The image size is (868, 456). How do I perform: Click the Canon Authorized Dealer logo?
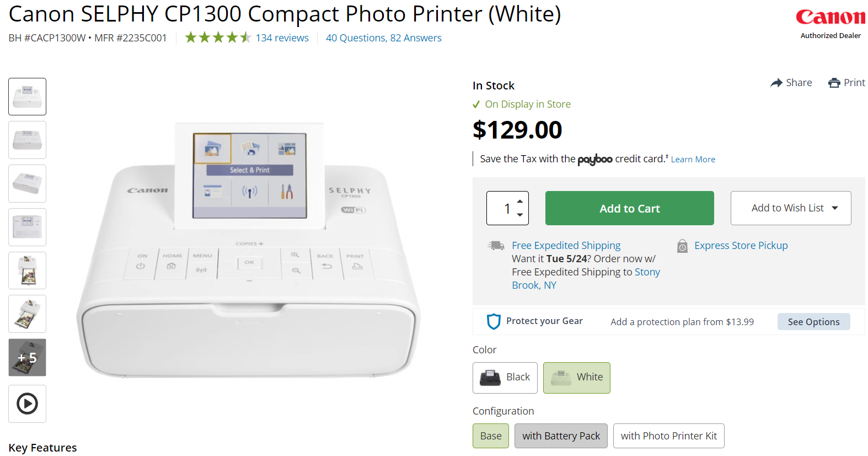click(830, 23)
